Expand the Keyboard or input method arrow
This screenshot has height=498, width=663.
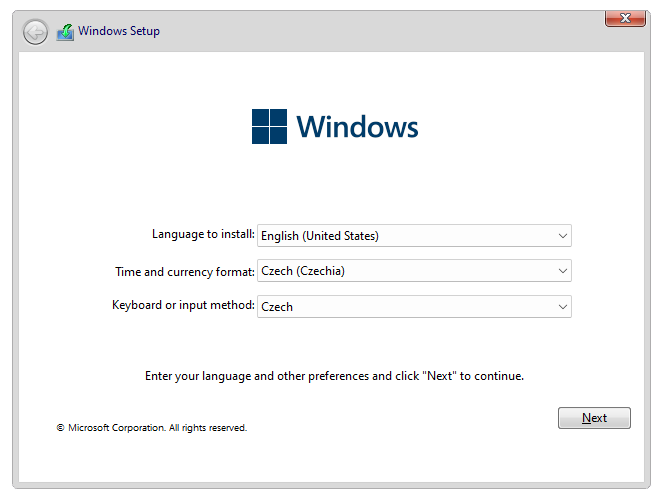pyautogui.click(x=562, y=307)
